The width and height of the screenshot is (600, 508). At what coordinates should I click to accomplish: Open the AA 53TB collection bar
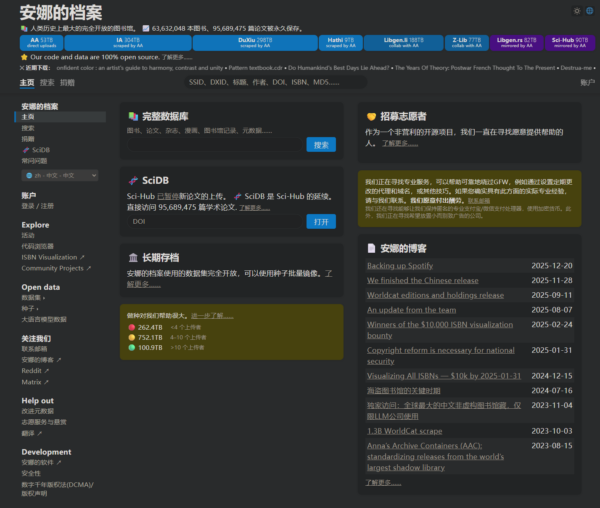41,43
